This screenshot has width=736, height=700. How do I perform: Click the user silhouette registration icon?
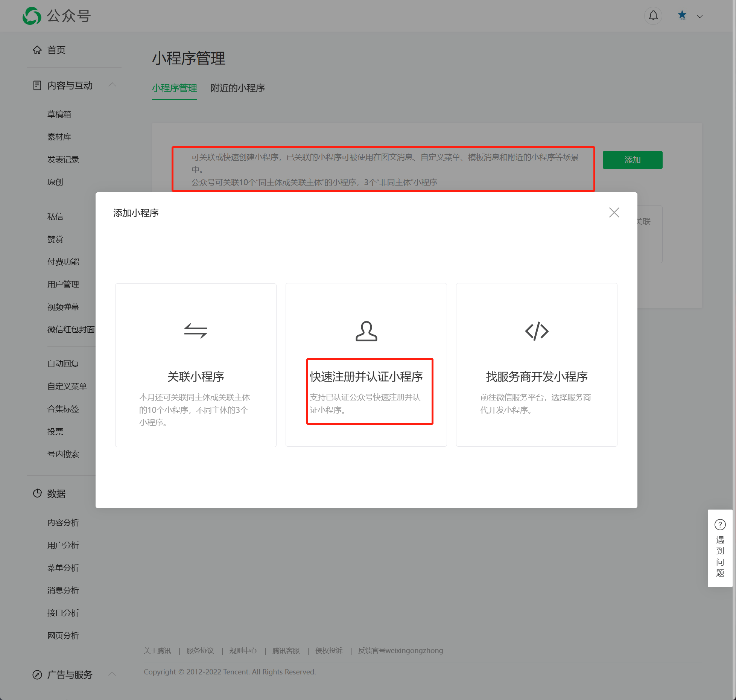pos(366,331)
